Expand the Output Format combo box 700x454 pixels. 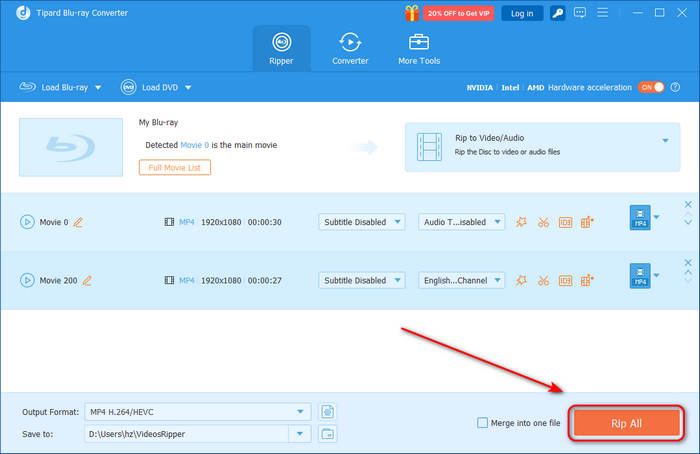pyautogui.click(x=198, y=411)
